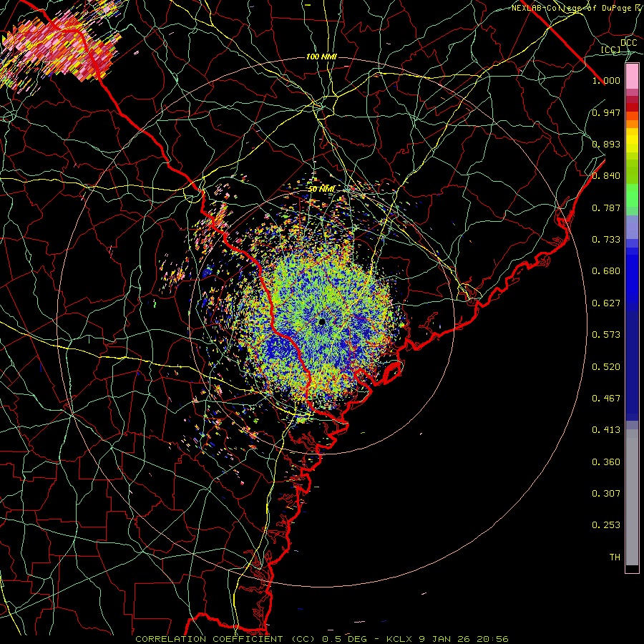Viewport: 644px width, 644px height.
Task: Click the [CC] unit label
Action: point(611,49)
